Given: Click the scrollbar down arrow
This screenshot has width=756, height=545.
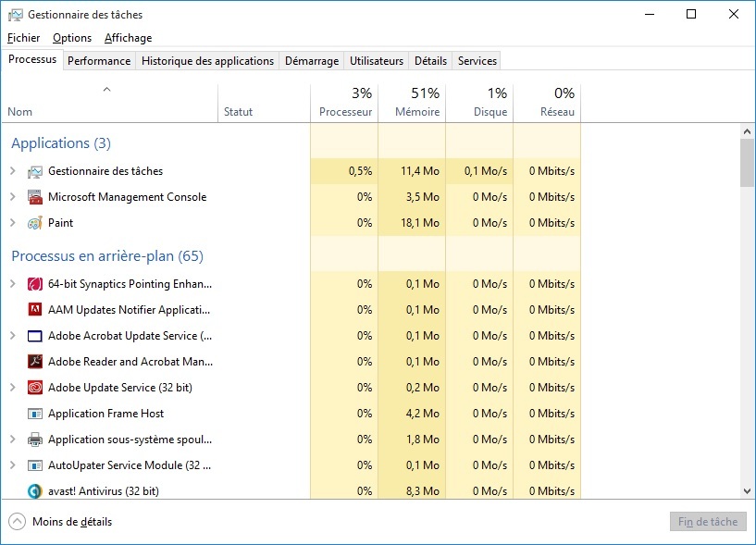Looking at the screenshot, I should tap(747, 491).
